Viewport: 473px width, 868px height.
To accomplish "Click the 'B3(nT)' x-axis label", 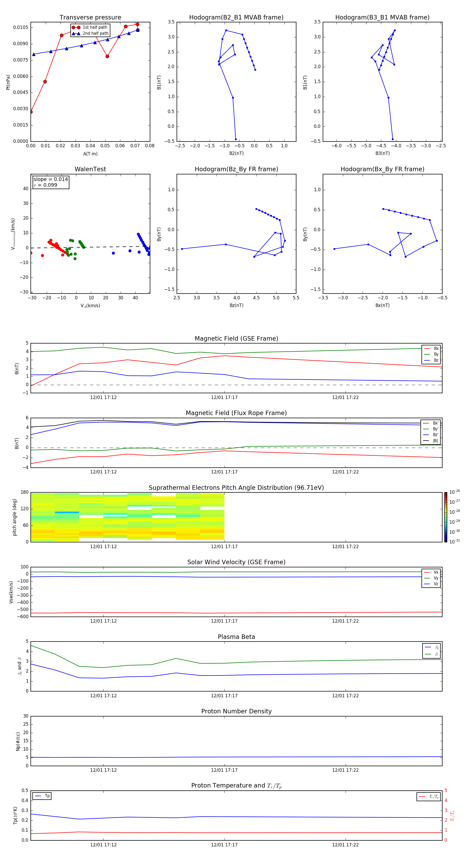I will pos(382,153).
